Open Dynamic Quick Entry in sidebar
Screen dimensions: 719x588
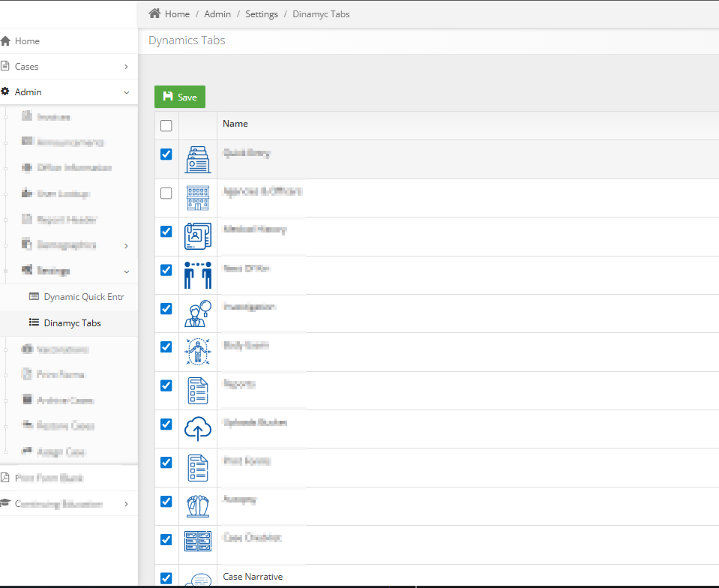(76, 296)
